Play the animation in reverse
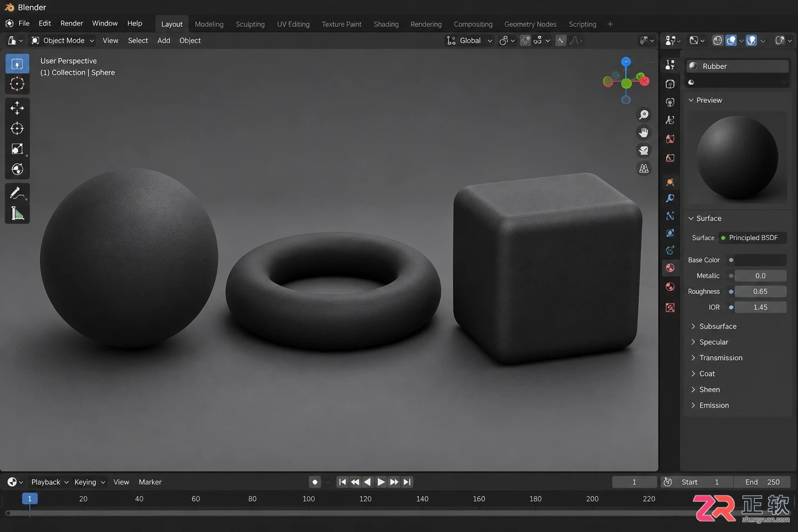This screenshot has width=798, height=532. pos(367,482)
